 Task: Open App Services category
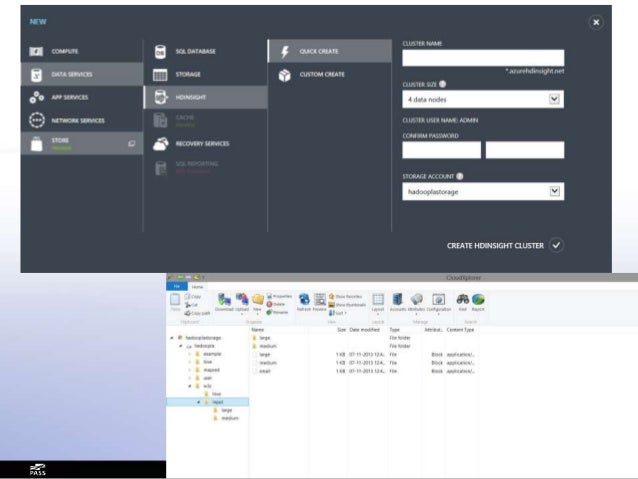(x=82, y=97)
